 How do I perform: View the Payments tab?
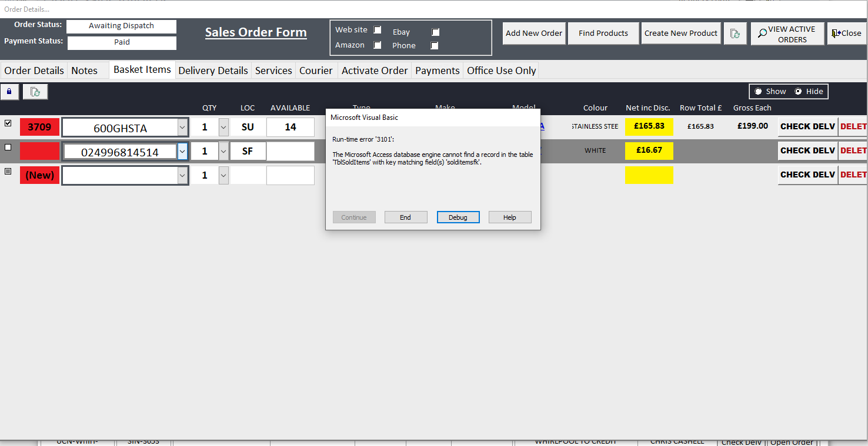(x=438, y=71)
